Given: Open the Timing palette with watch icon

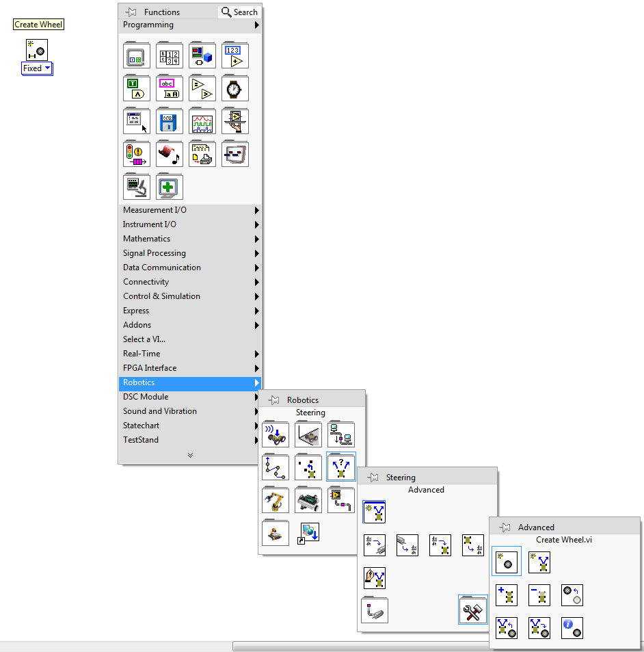Looking at the screenshot, I should point(234,88).
